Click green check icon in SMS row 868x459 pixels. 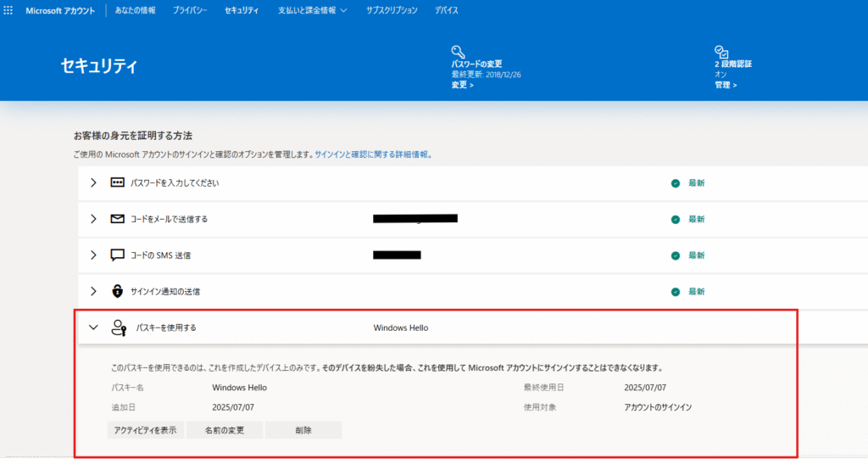click(x=676, y=255)
